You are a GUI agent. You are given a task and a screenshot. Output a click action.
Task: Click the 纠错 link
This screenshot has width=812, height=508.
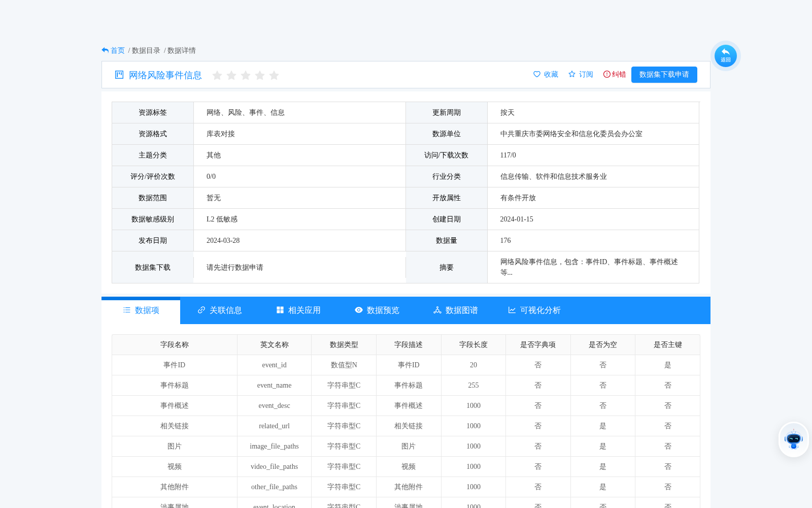pyautogui.click(x=614, y=75)
